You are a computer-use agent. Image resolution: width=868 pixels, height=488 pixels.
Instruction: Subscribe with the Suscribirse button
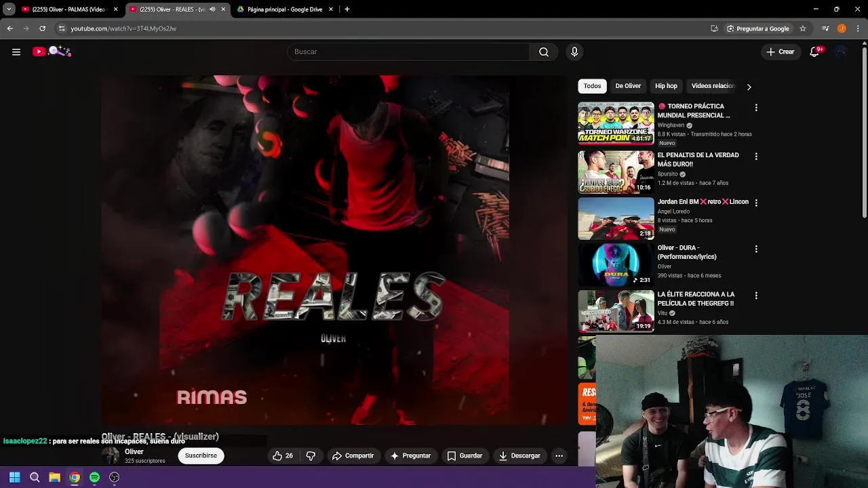click(x=201, y=455)
